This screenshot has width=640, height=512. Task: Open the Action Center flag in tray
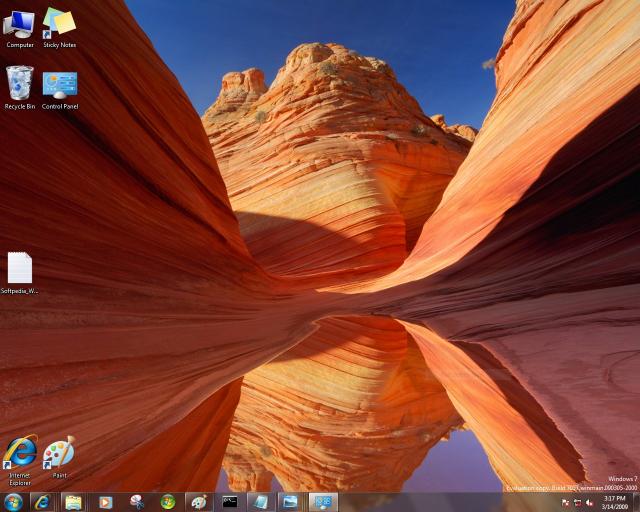click(x=566, y=502)
